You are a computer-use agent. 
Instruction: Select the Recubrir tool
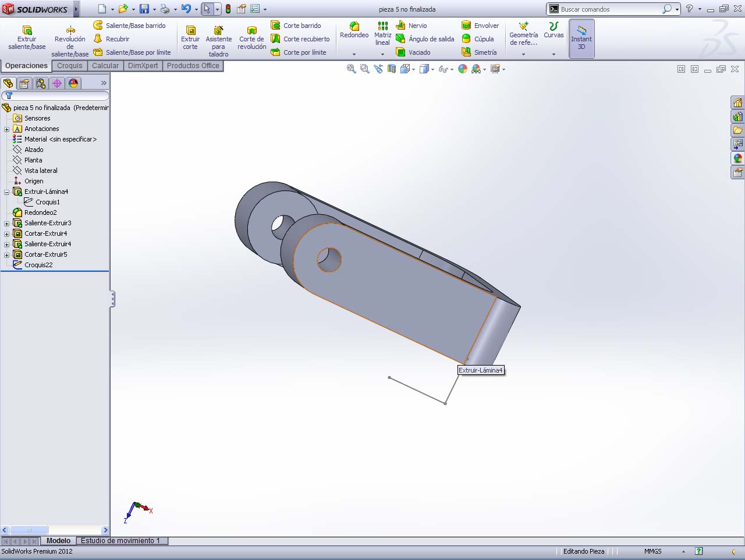[x=111, y=39]
